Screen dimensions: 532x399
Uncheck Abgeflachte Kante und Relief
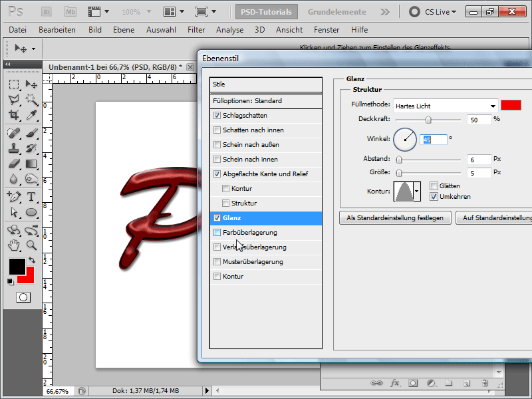click(x=217, y=174)
